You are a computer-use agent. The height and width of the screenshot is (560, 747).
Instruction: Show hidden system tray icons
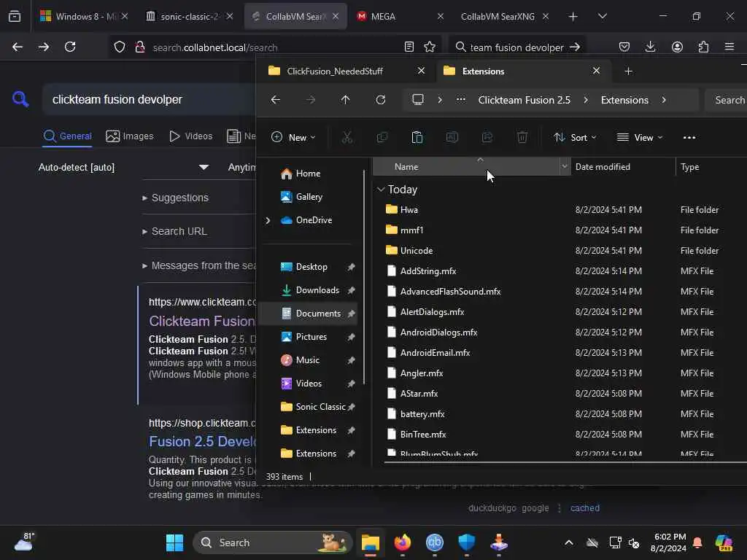569,542
